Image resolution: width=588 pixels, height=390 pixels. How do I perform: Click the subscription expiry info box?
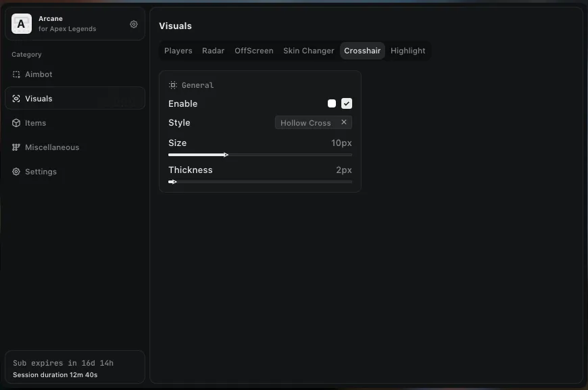click(x=74, y=367)
